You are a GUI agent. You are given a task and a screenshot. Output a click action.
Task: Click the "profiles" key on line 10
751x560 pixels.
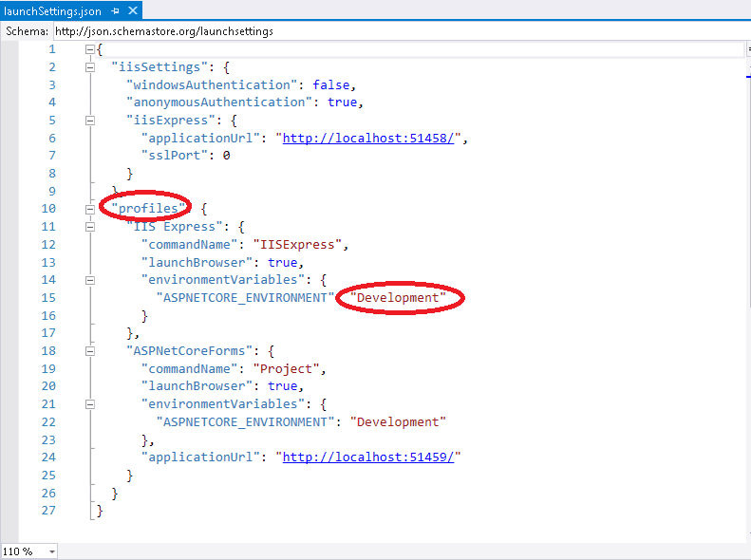click(145, 209)
